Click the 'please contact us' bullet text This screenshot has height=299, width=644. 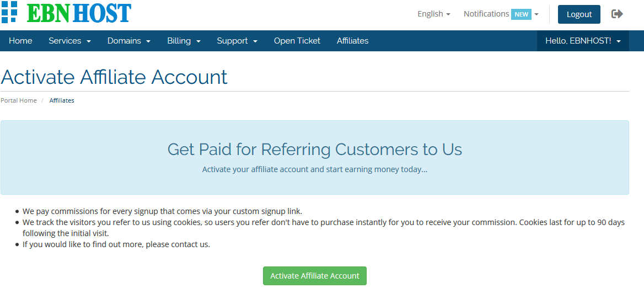tap(116, 244)
